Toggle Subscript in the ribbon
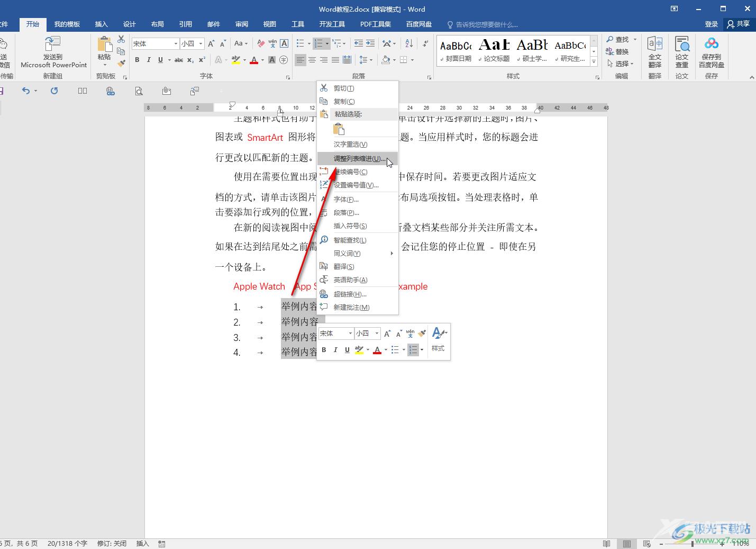 click(x=190, y=60)
